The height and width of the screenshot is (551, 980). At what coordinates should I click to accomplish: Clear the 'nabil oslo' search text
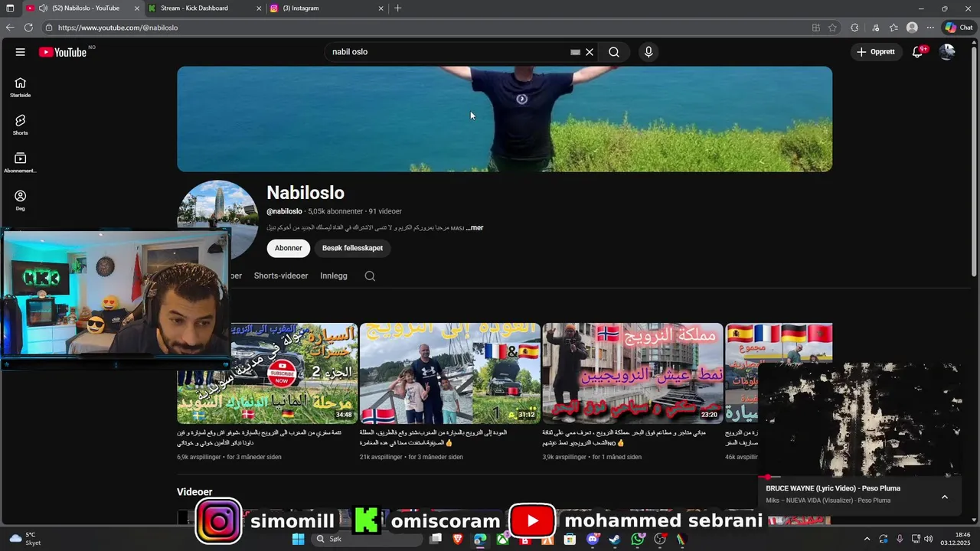[x=590, y=52]
